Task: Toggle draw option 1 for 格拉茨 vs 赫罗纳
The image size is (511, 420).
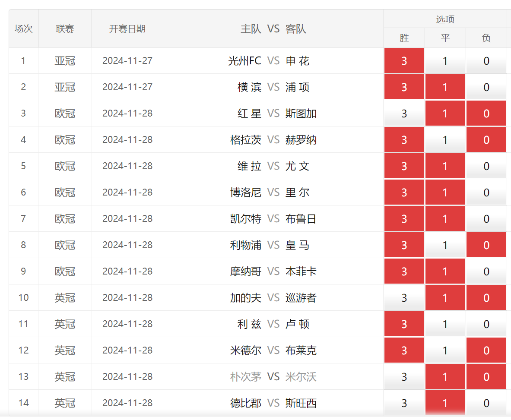Action: coord(445,140)
